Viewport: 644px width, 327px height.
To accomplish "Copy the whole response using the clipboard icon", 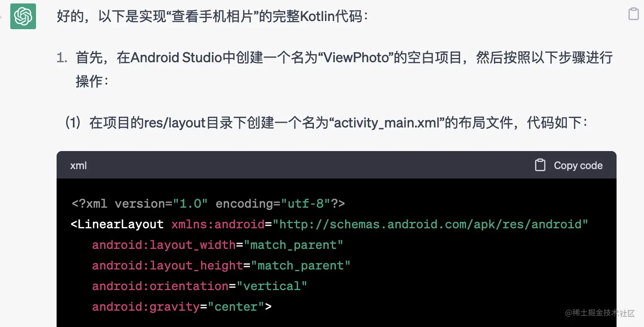I will [633, 14].
